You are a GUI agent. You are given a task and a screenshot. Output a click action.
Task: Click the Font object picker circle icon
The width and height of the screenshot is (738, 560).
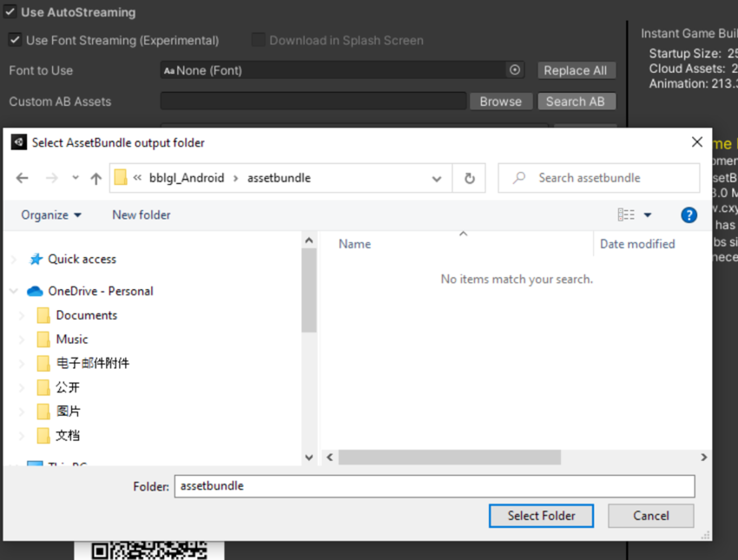click(515, 70)
